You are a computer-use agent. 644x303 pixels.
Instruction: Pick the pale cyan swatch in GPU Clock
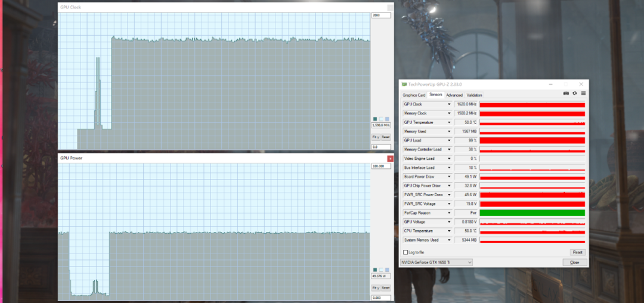380,119
